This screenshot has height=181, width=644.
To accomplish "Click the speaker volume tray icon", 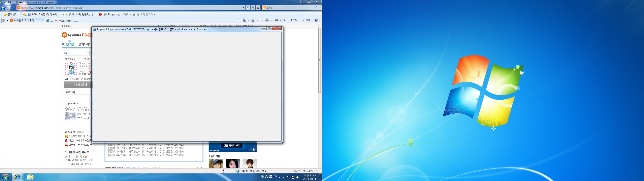I will tap(298, 177).
